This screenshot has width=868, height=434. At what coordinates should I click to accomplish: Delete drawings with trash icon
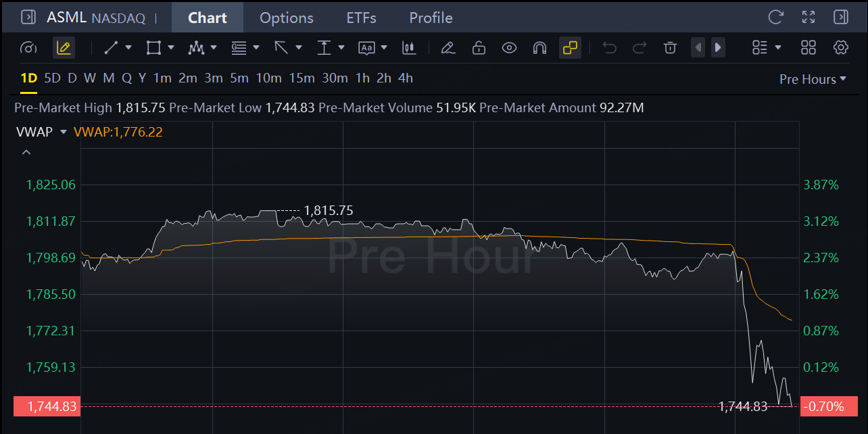click(670, 47)
